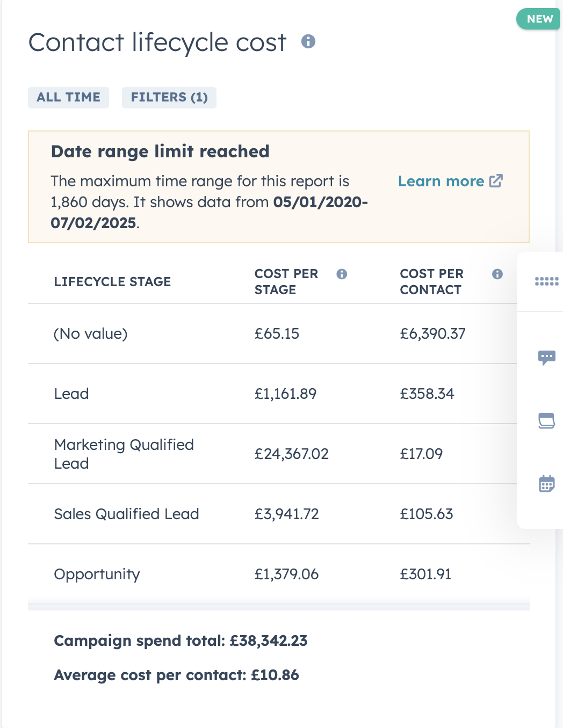Click the card/form icon in the side panel
Image resolution: width=563 pixels, height=728 pixels.
click(546, 421)
